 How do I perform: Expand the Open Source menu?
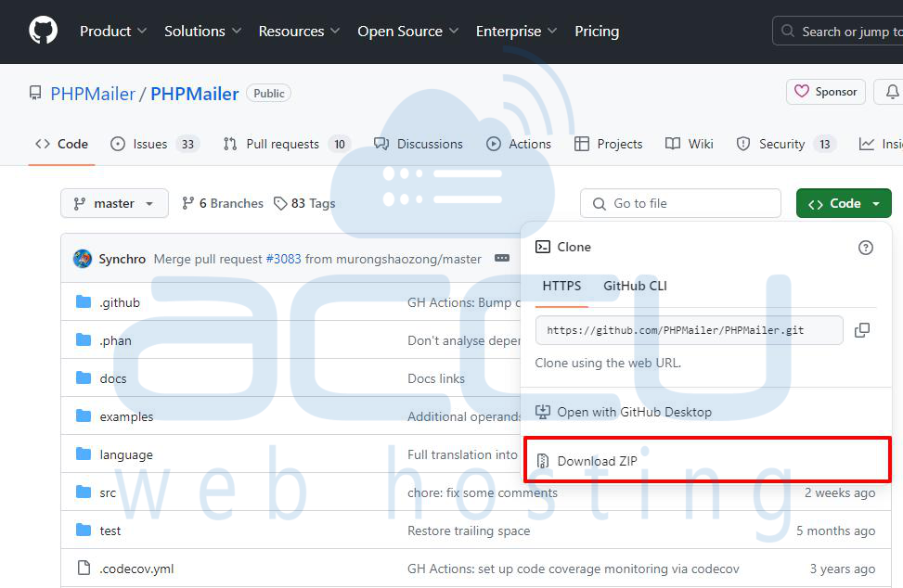(x=407, y=31)
